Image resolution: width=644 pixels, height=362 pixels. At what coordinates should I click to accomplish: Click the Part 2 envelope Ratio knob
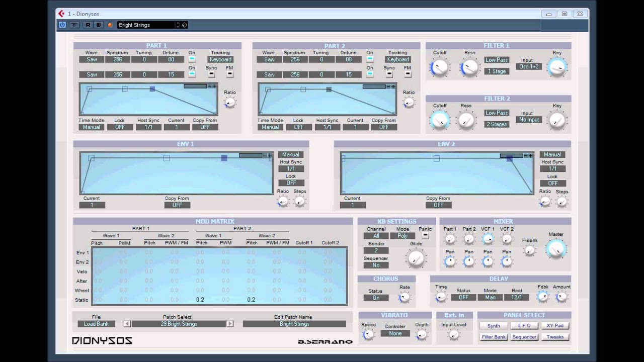click(x=409, y=102)
